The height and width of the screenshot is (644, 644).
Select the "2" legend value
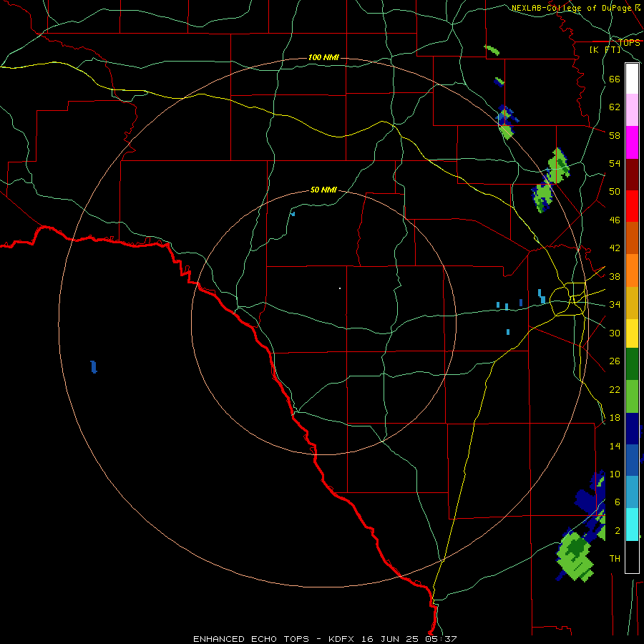click(x=618, y=531)
